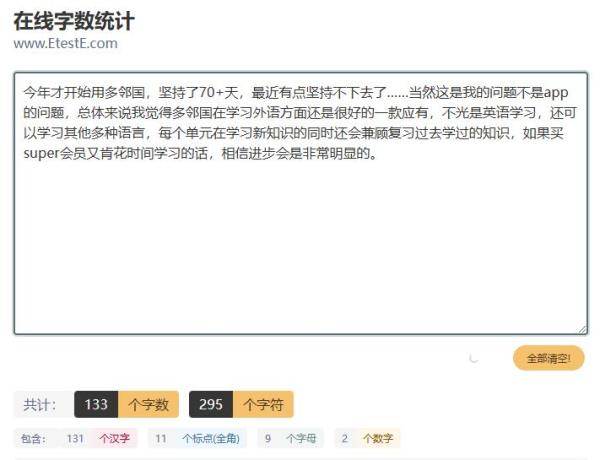Screen dimensions: 600x460
Task: Click the 9 letter count
Action: [268, 438]
